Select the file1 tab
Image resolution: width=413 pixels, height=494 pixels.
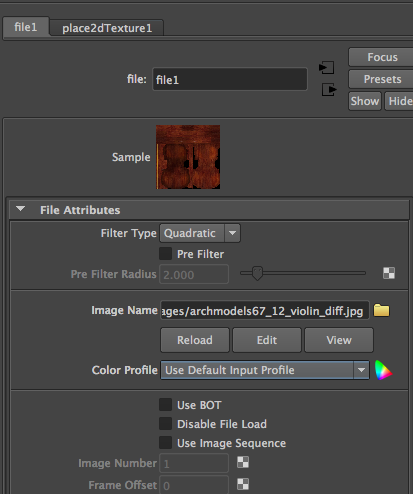(26, 27)
